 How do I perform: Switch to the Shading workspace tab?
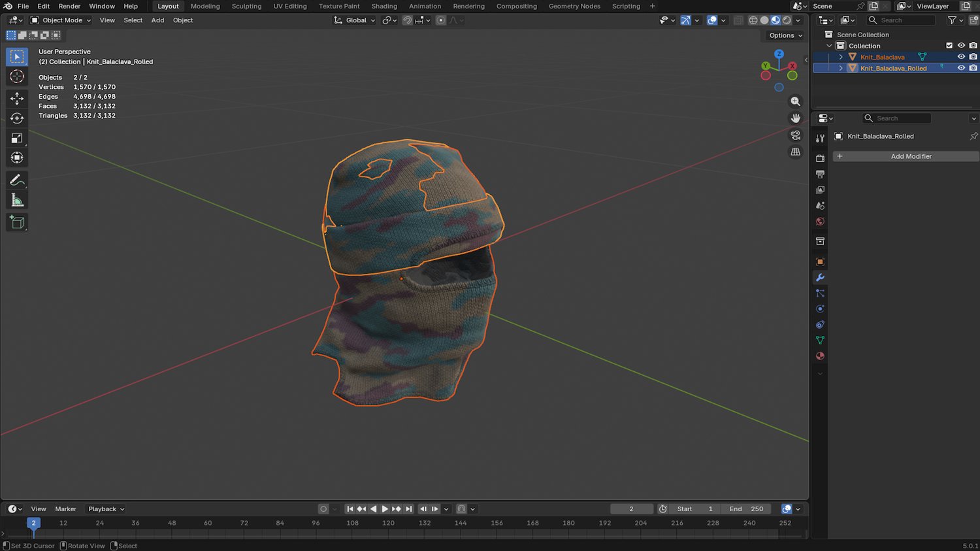[x=384, y=7]
